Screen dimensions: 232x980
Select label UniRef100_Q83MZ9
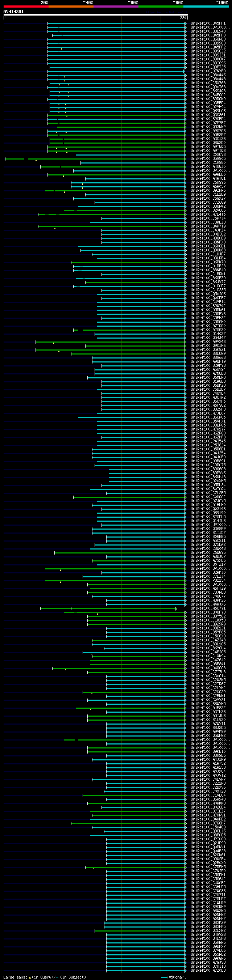(208, 922)
